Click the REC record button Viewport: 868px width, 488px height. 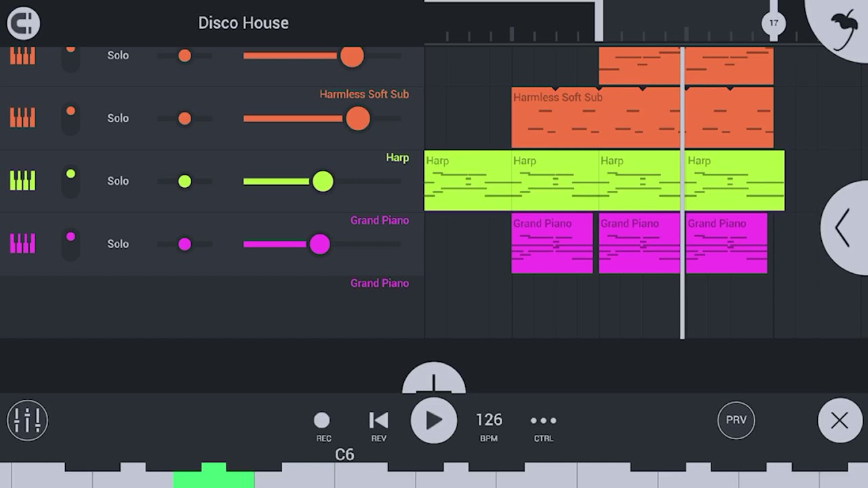[323, 427]
